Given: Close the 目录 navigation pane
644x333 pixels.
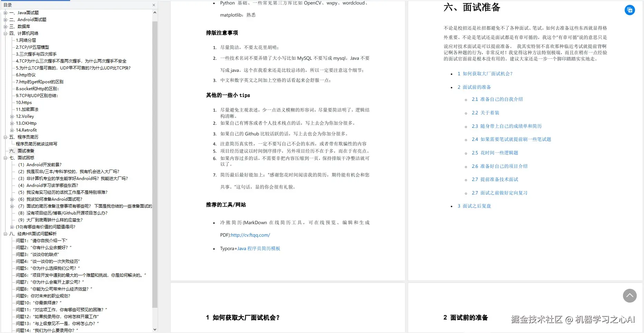Looking at the screenshot, I should click(x=154, y=5).
